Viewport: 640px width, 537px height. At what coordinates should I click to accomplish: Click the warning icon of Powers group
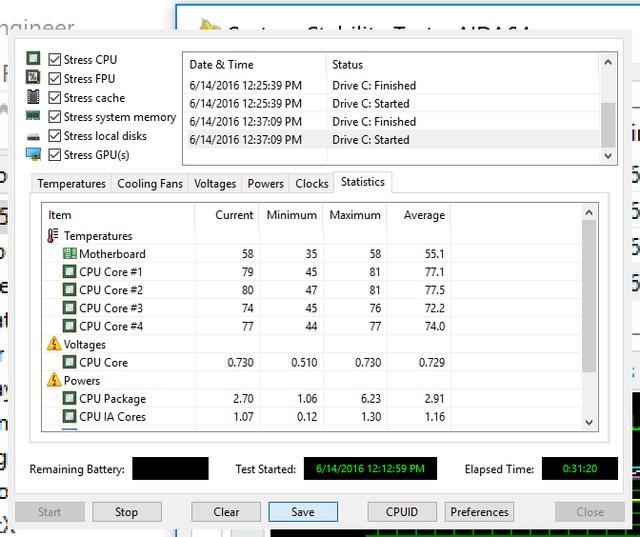[54, 380]
